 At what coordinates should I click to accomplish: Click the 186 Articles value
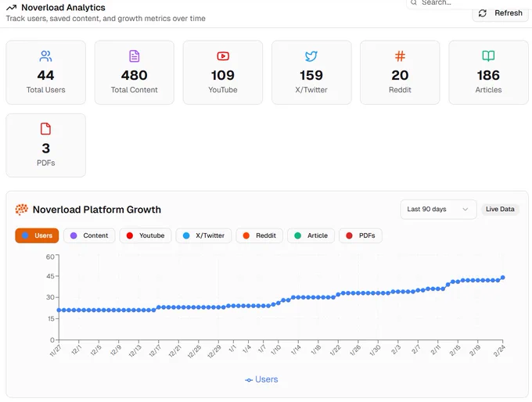pyautogui.click(x=488, y=75)
